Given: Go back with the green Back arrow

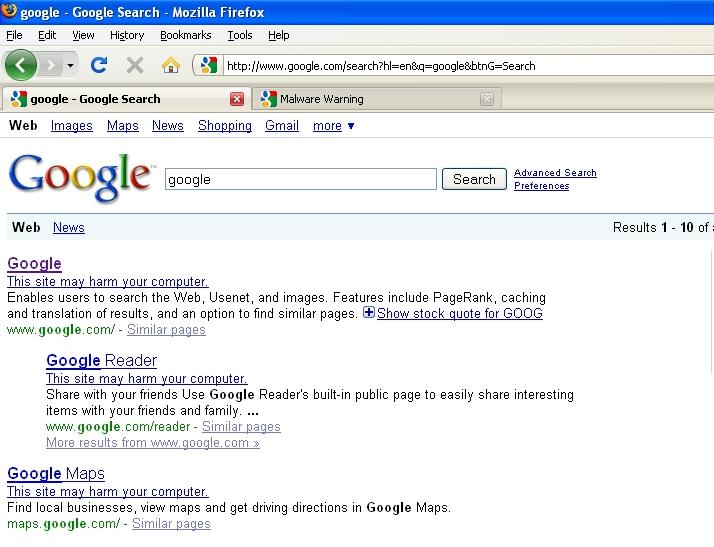Looking at the screenshot, I should coord(20,65).
